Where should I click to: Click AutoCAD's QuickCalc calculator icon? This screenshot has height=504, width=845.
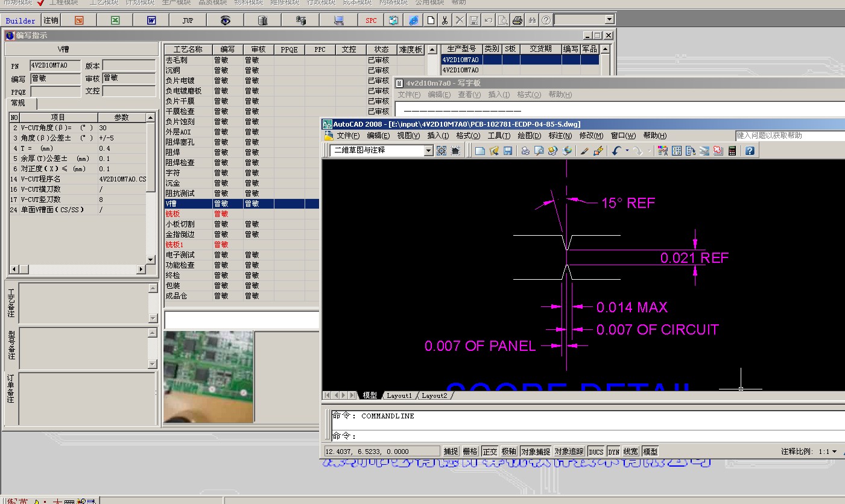[732, 151]
